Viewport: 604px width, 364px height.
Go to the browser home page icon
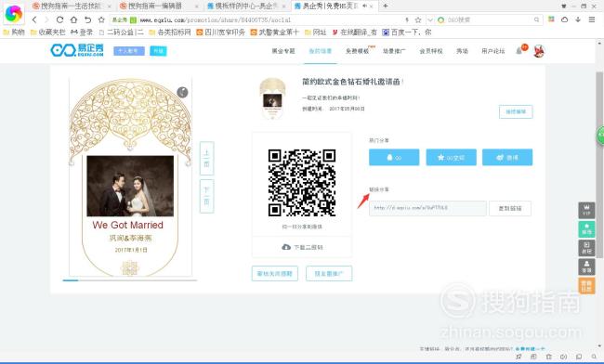[73, 20]
